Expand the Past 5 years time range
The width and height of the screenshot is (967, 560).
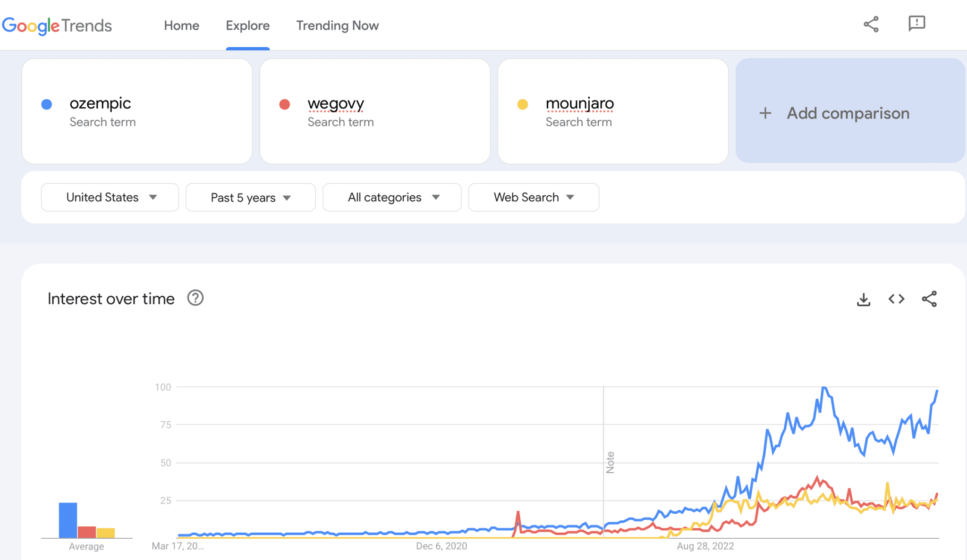coord(251,197)
